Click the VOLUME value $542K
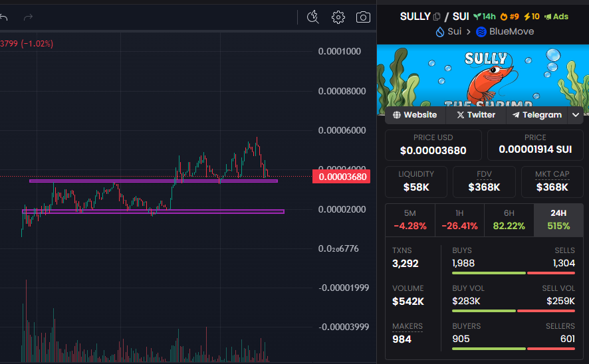The height and width of the screenshot is (364, 589). pos(408,302)
